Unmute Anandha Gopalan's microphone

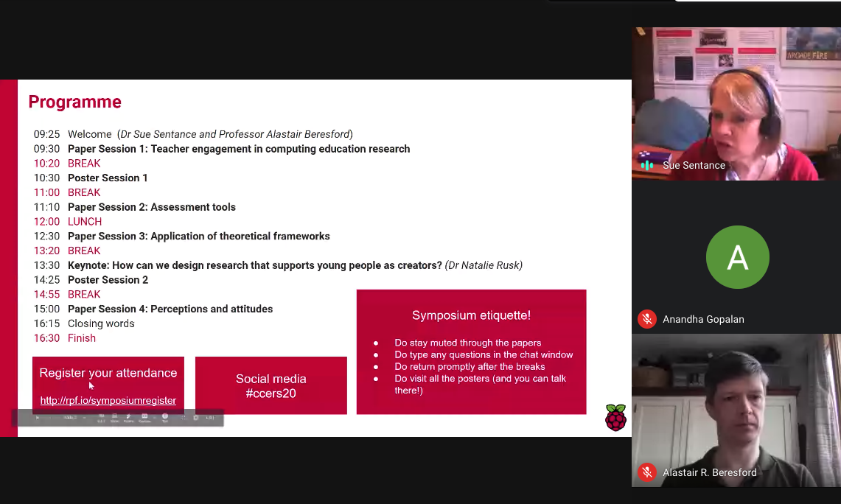click(x=647, y=319)
